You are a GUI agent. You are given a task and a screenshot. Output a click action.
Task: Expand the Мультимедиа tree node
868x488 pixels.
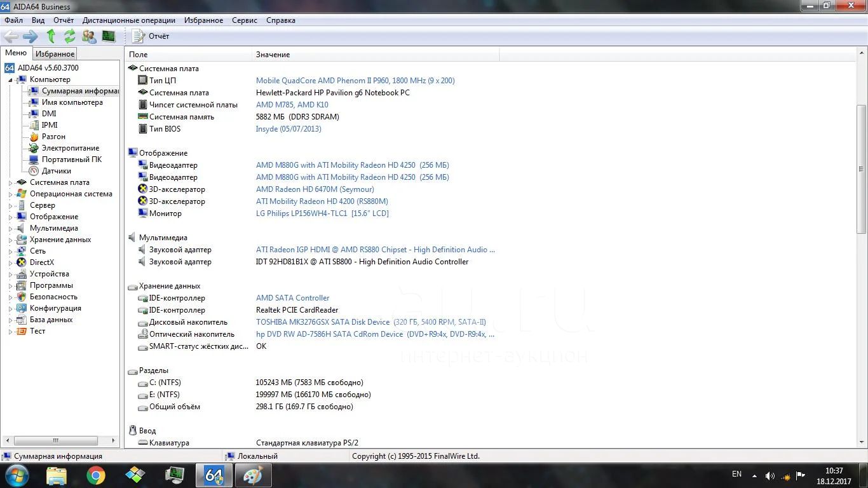(x=11, y=229)
